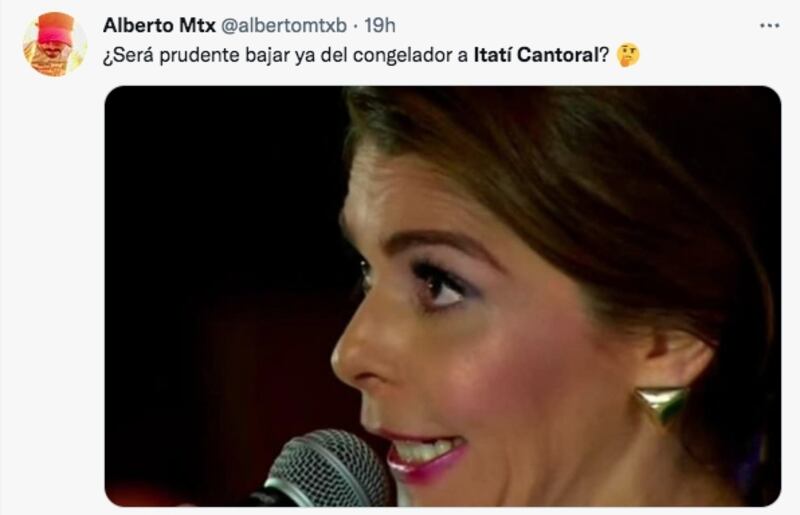Viewport: 800px width, 515px height.
Task: Open the tweet's three-dot more options menu
Action: (769, 25)
